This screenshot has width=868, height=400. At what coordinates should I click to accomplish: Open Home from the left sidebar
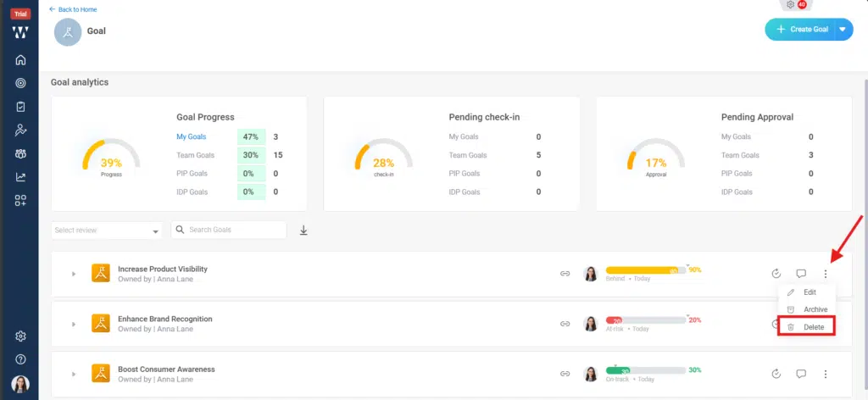pyautogui.click(x=20, y=59)
